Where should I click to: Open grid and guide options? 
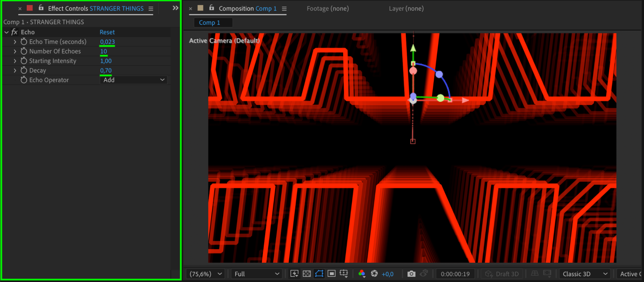click(344, 274)
